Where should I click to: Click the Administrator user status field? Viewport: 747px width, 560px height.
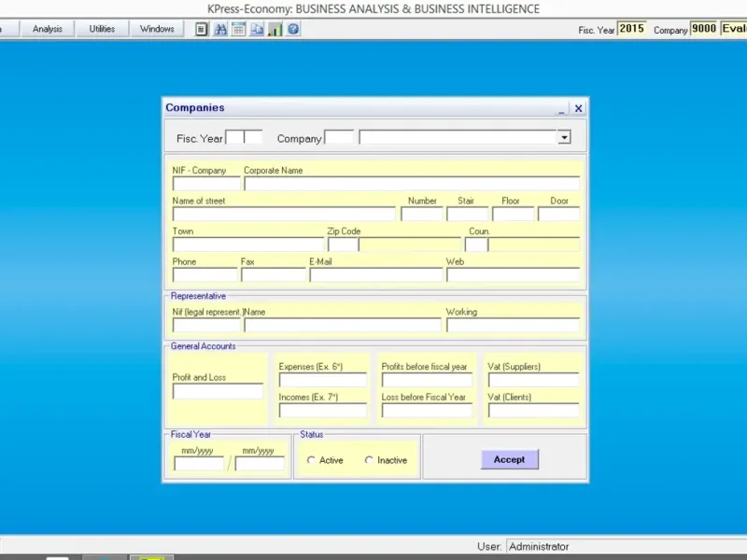click(x=627, y=547)
